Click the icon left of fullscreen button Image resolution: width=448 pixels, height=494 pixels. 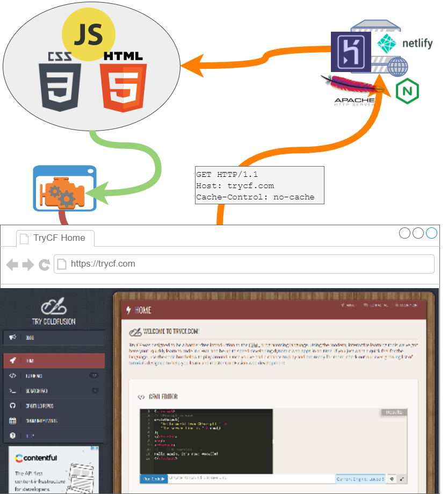click(392, 479)
